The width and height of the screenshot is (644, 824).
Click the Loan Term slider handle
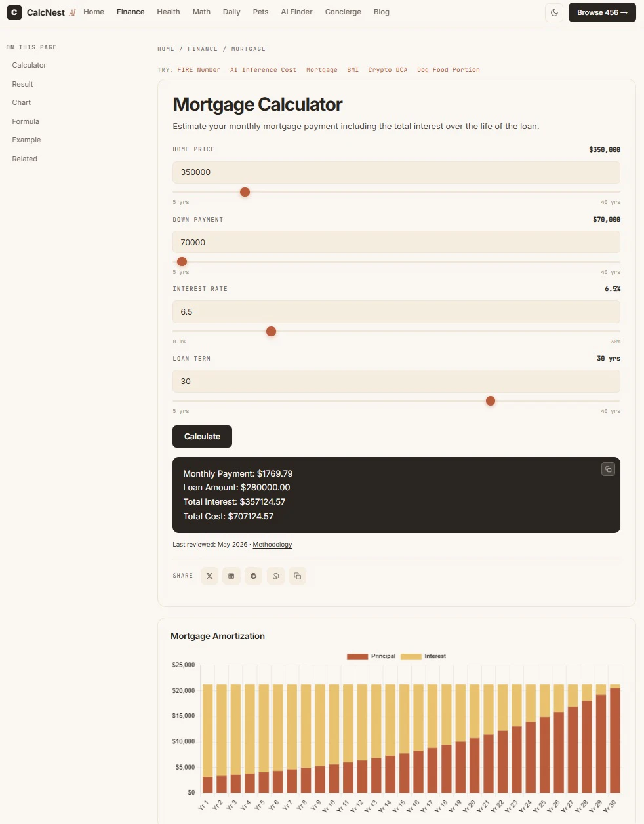[x=490, y=401]
